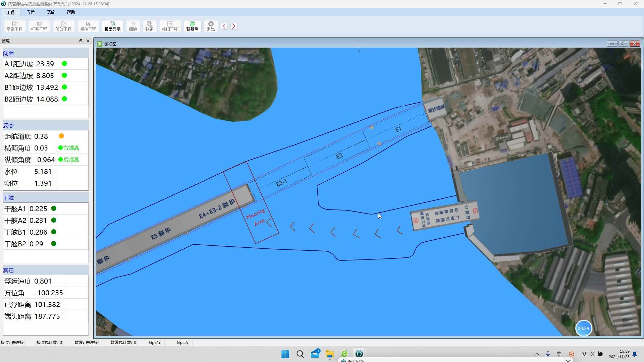Restore the 俯视图 sub-window size

pyautogui.click(x=623, y=44)
